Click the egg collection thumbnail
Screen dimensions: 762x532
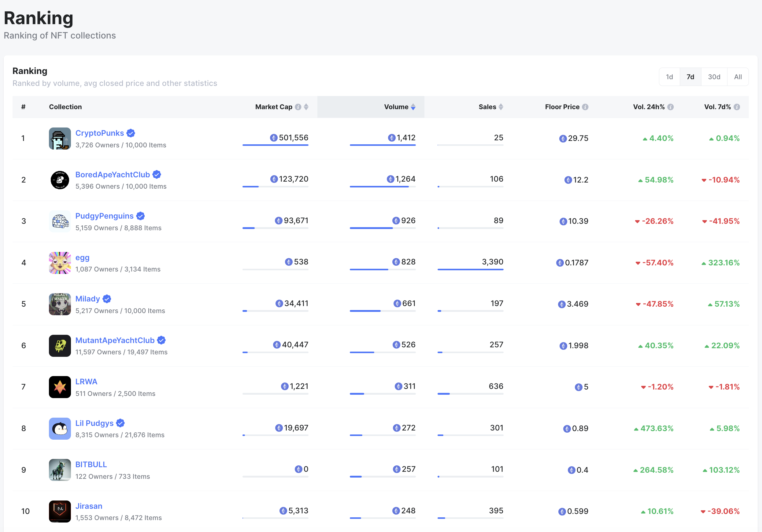tap(60, 263)
